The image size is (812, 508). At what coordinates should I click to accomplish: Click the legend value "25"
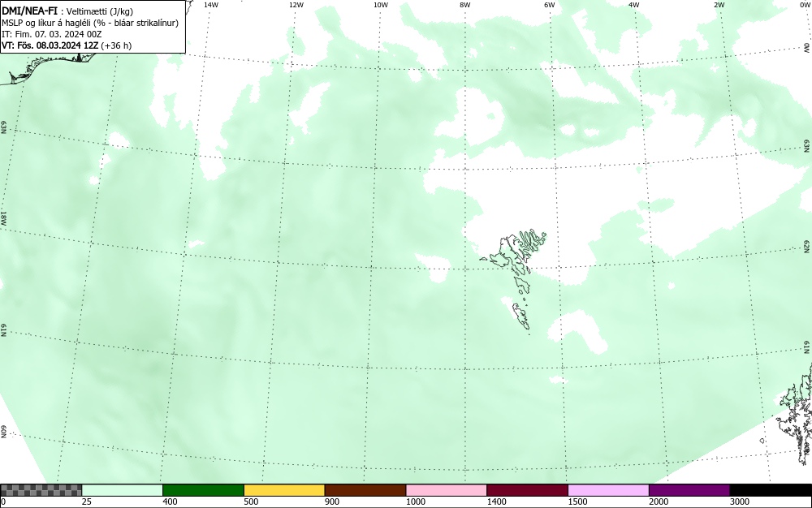point(87,502)
